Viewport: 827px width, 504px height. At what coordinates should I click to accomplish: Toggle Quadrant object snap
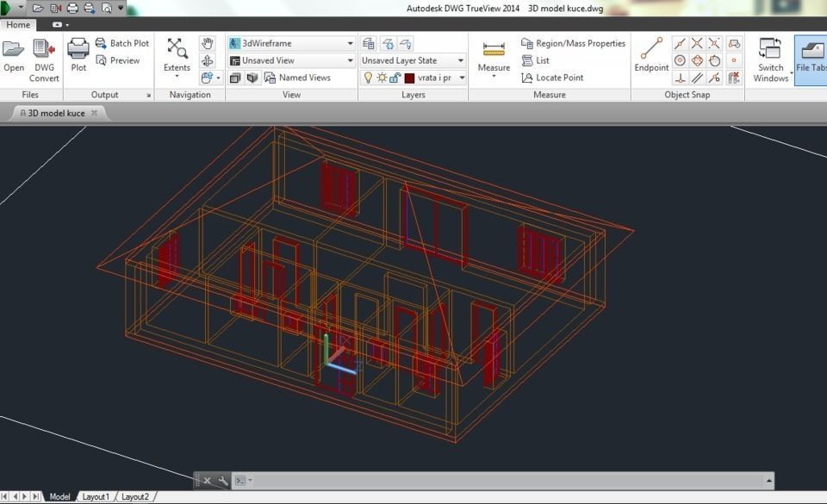[x=697, y=60]
